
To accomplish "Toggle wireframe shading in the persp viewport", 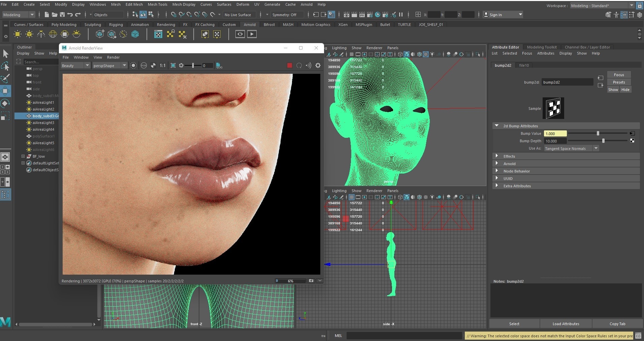I will click(x=400, y=54).
